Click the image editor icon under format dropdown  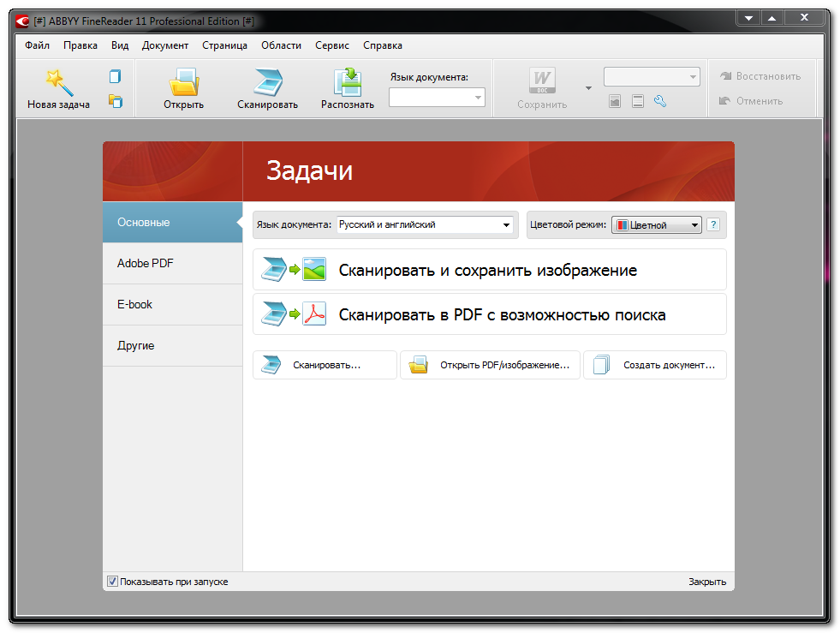615,101
